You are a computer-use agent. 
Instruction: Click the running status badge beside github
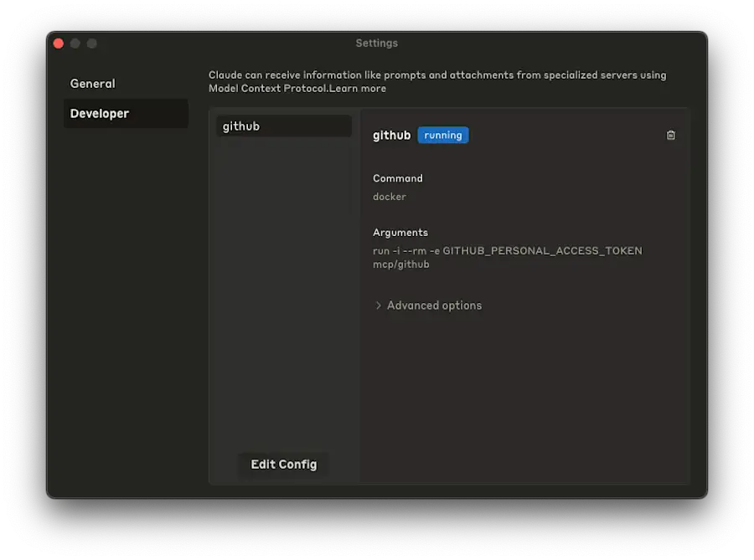(442, 135)
